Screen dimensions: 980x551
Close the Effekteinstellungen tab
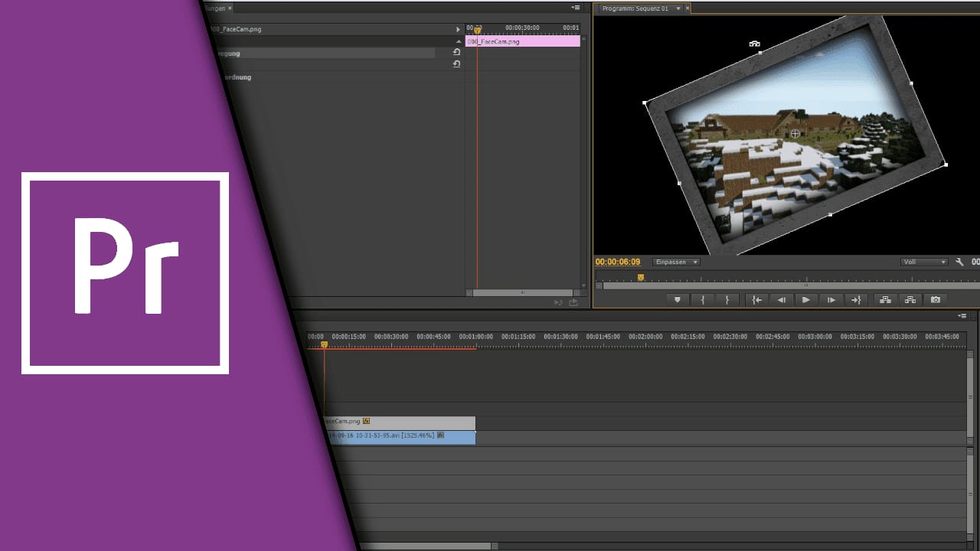tap(230, 8)
